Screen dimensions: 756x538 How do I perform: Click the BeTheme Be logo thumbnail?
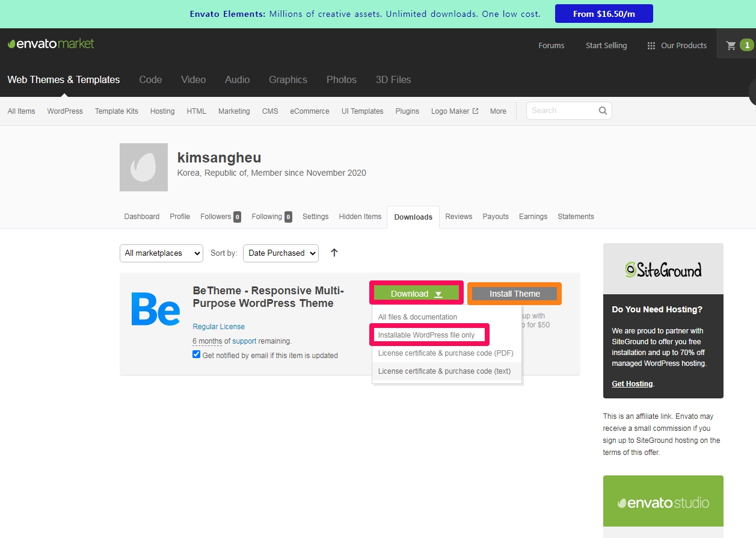point(156,309)
